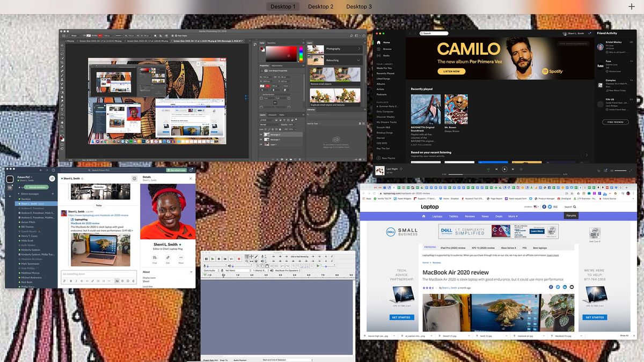This screenshot has height=362, width=644.
Task: Share the MacBook Air review via Twitter icon
Action: (x=558, y=287)
